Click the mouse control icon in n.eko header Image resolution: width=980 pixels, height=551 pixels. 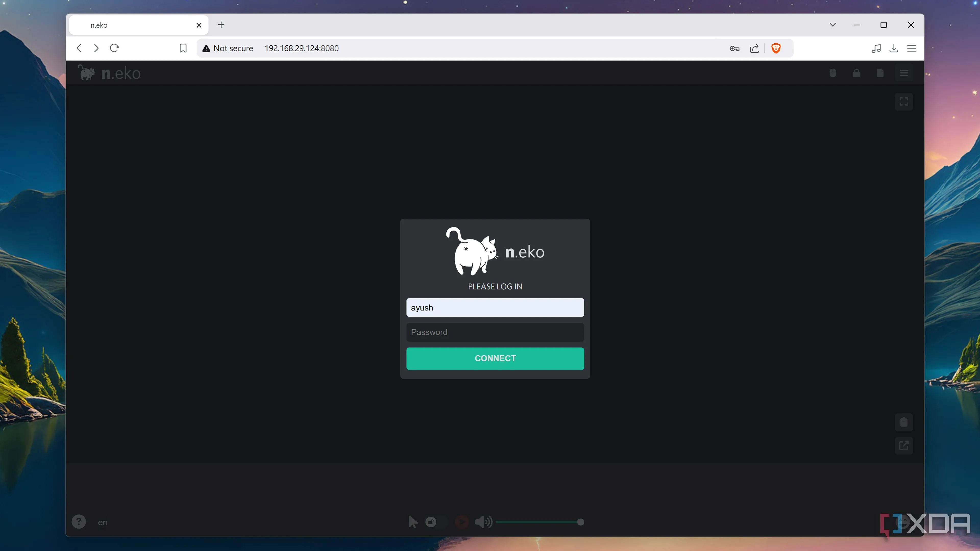coord(833,73)
